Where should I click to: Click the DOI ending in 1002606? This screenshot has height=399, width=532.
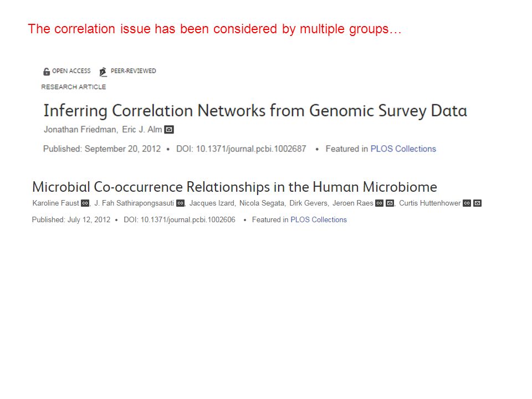pyautogui.click(x=180, y=220)
